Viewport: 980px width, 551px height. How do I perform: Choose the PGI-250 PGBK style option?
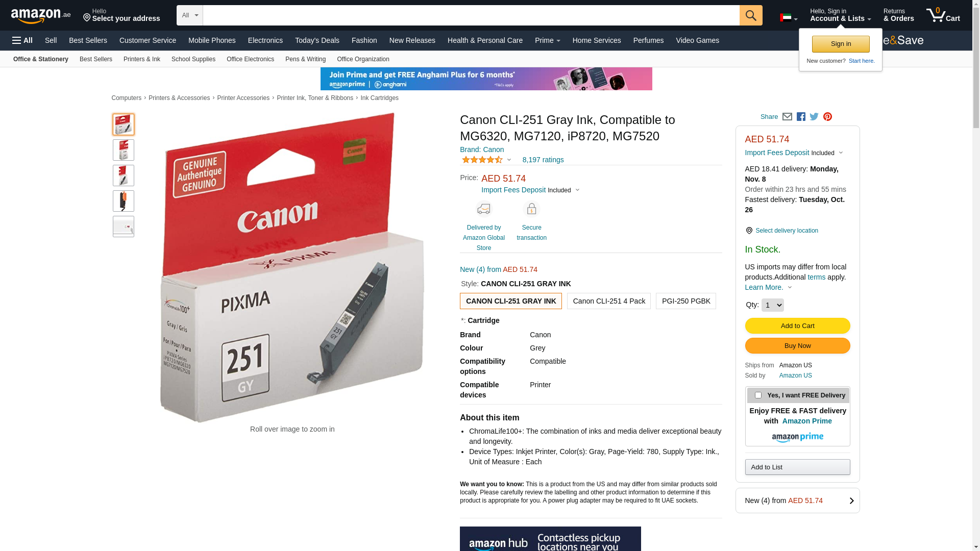(686, 301)
